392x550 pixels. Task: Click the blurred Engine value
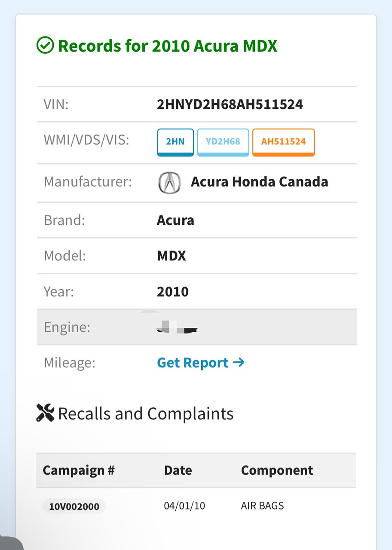177,329
